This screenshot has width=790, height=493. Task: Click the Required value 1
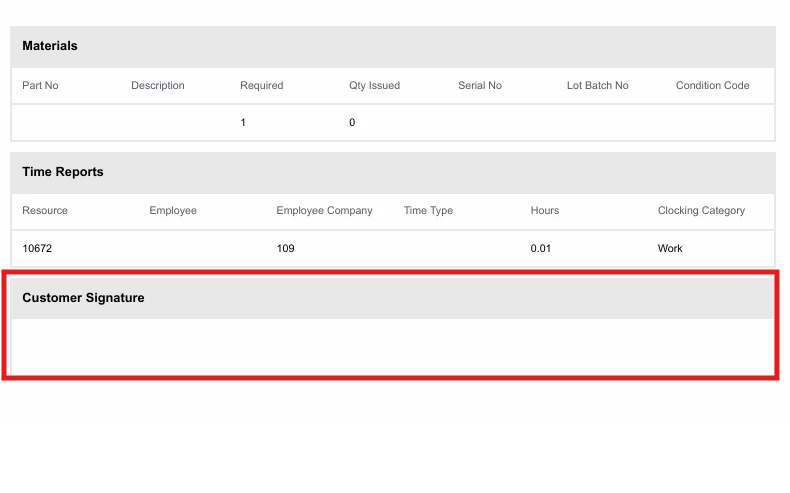click(x=243, y=122)
